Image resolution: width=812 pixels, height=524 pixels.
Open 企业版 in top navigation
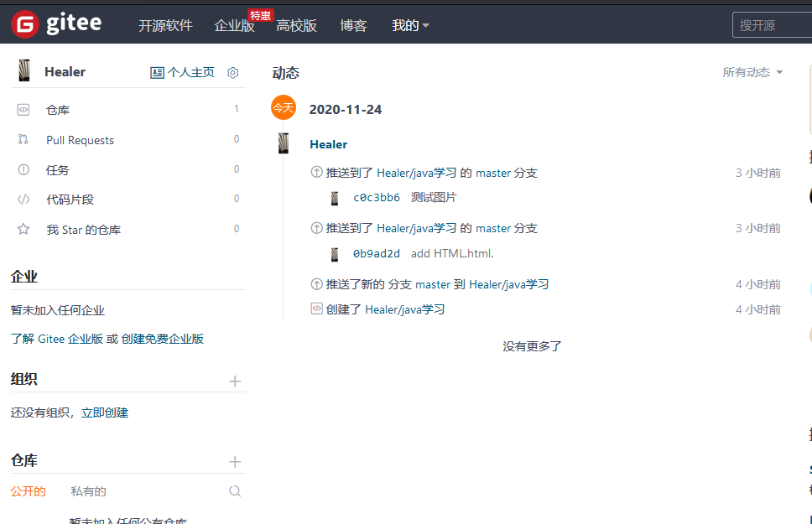[x=234, y=25]
